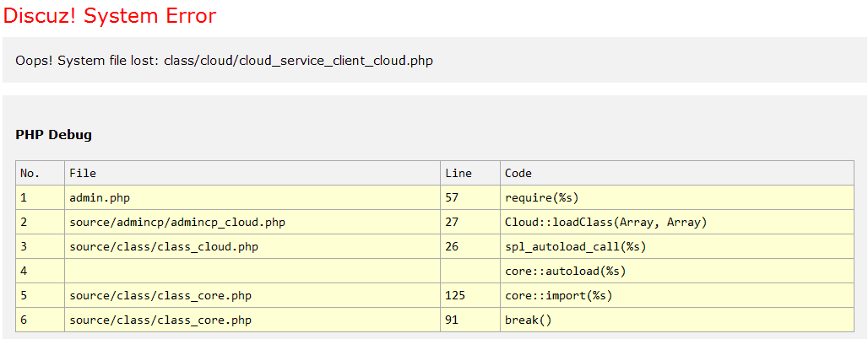868x339 pixels.
Task: Click "source/admincp/admincp_cloud.php" file cell
Action: [253, 223]
